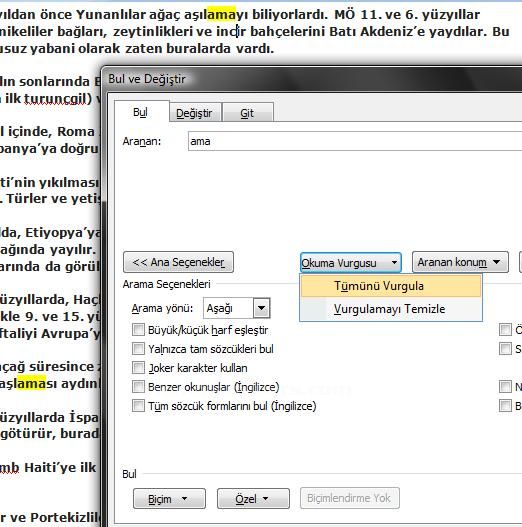Open the Okuma Vurgusu dropdown button

click(351, 262)
